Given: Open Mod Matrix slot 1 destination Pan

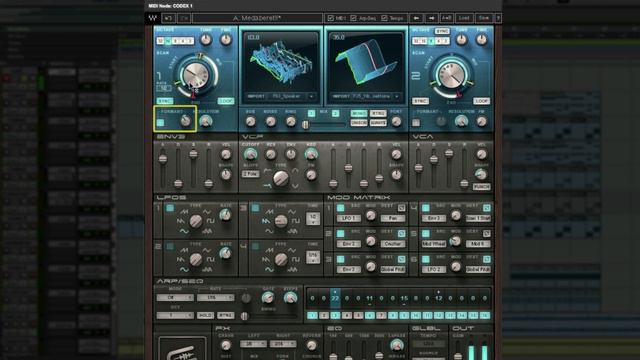Looking at the screenshot, I should [393, 219].
